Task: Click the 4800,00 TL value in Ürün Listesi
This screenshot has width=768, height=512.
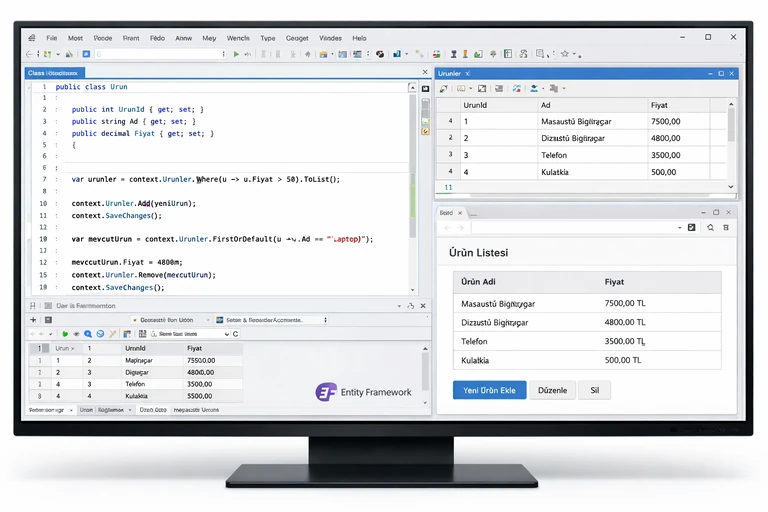Action: tap(624, 322)
